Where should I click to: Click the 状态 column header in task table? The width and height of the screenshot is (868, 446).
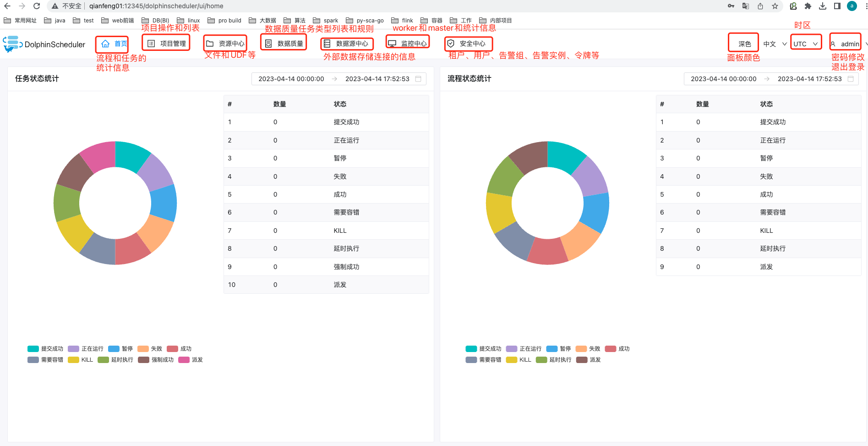[340, 104]
